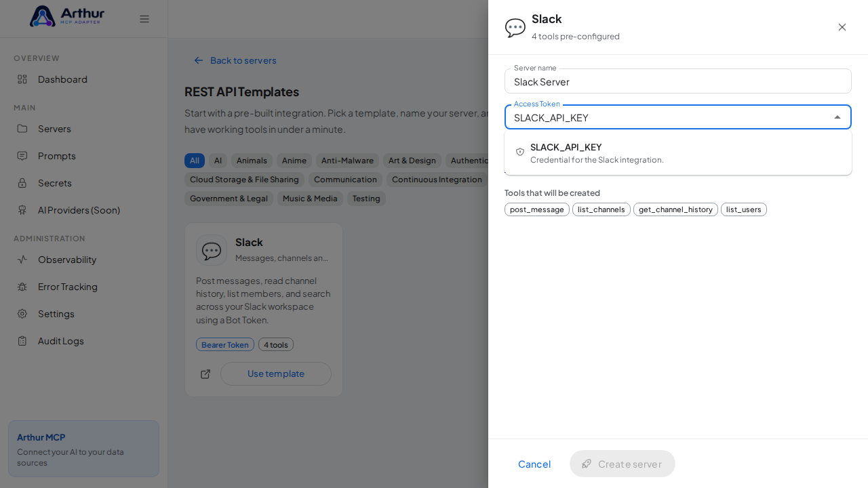Open the Slack template external link icon
This screenshot has width=868, height=488.
coord(205,374)
